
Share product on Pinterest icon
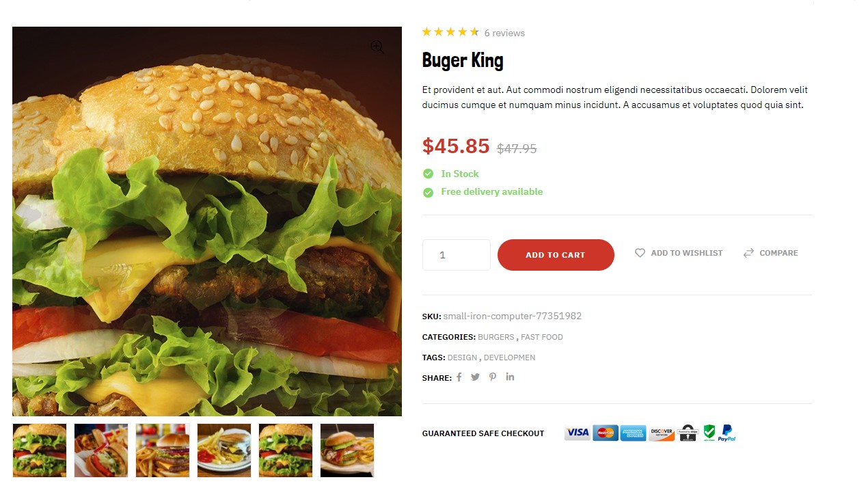tap(493, 377)
